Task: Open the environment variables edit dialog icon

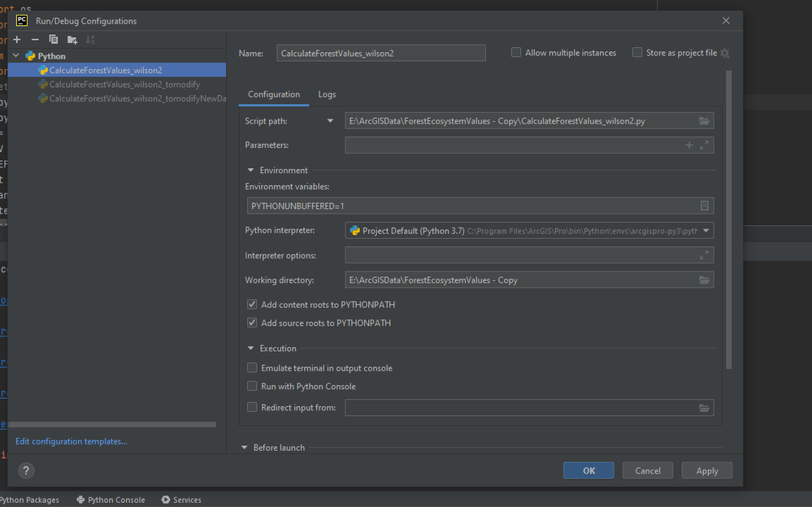Action: click(x=705, y=206)
